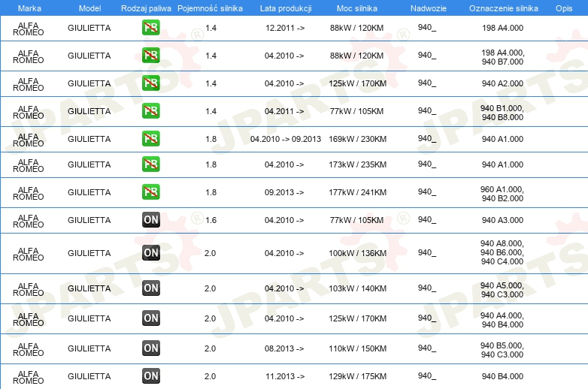Viewport: 588px width, 389px height.
Task: Click the Moc silnika column header
Action: (357, 8)
